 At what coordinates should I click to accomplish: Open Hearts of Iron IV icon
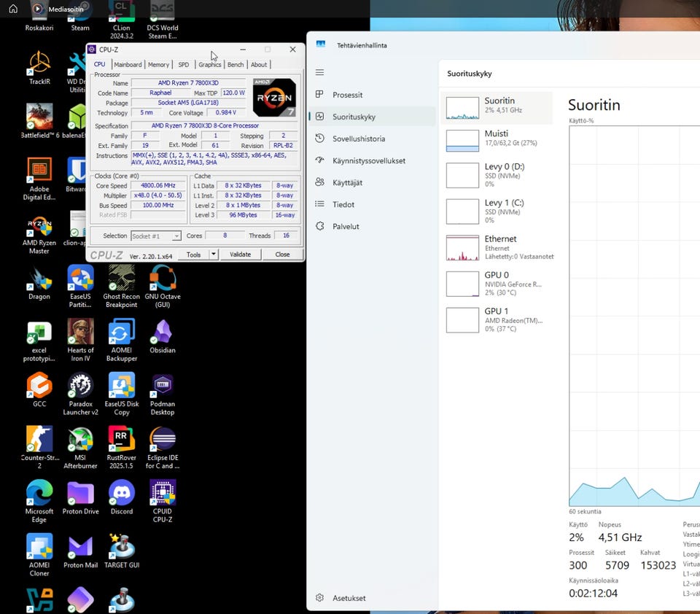point(80,339)
